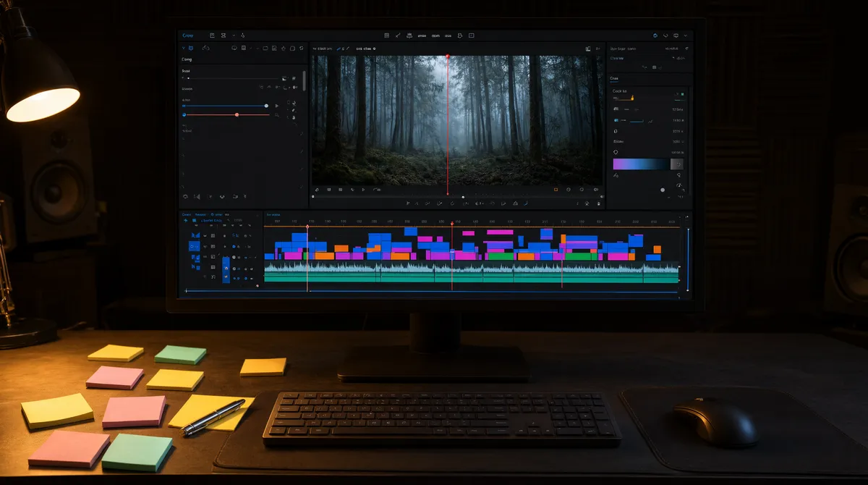
Task: Click the gray swatch beside the gradient bar
Action: [677, 164]
